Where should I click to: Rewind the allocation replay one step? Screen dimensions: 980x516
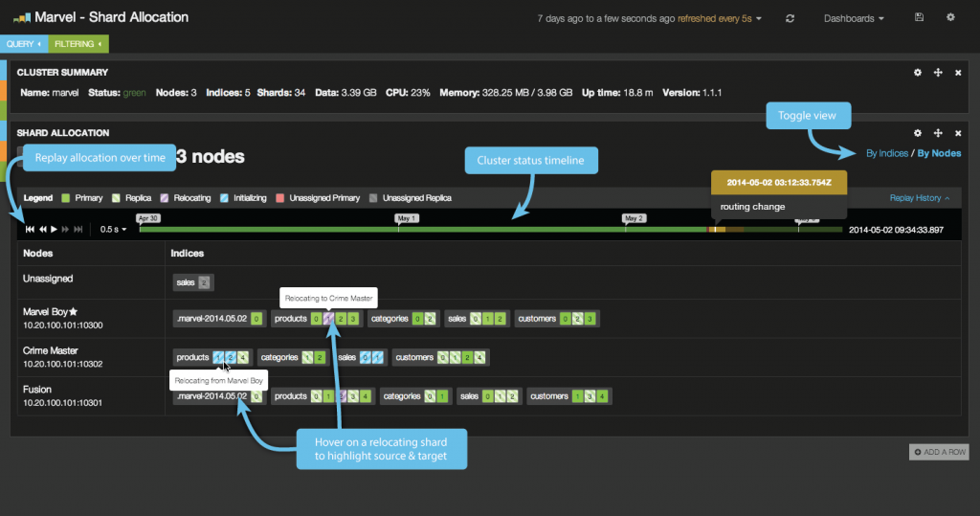tap(42, 230)
